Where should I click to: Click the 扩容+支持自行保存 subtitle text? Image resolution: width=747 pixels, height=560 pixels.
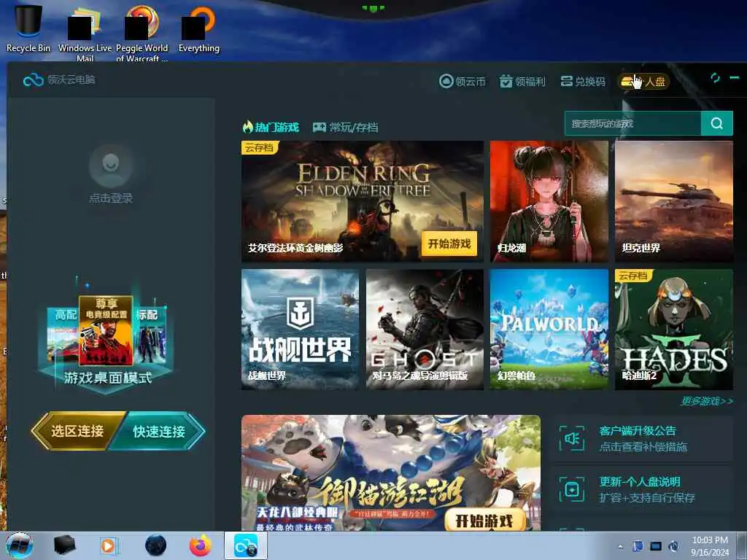[646, 497]
